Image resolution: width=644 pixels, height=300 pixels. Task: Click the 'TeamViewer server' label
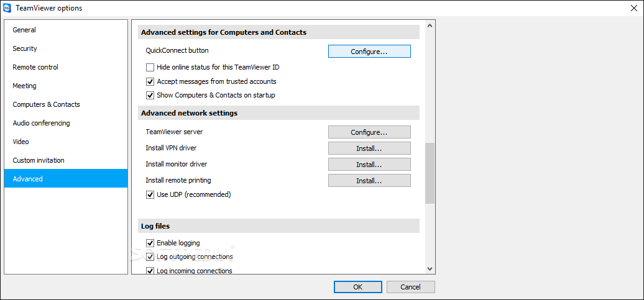click(x=174, y=132)
